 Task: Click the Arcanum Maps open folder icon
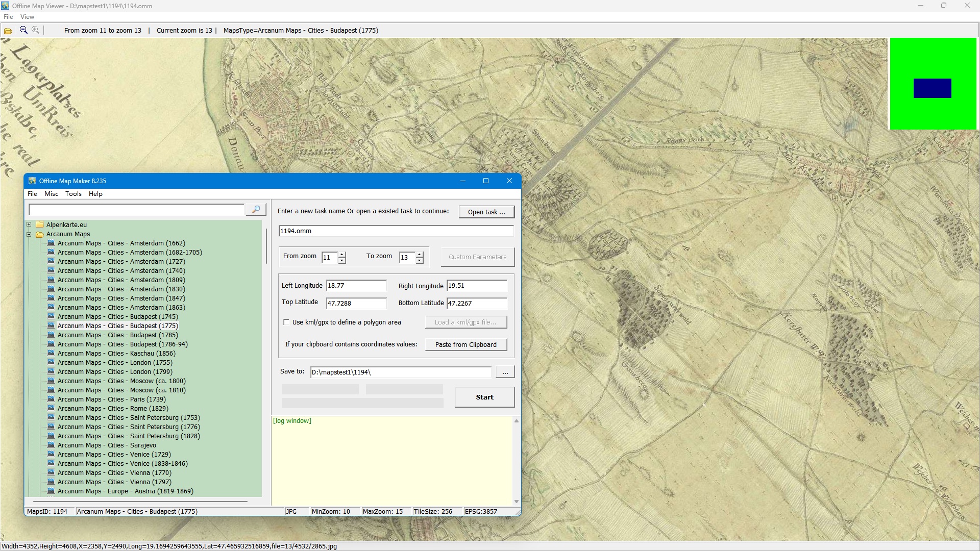[40, 234]
